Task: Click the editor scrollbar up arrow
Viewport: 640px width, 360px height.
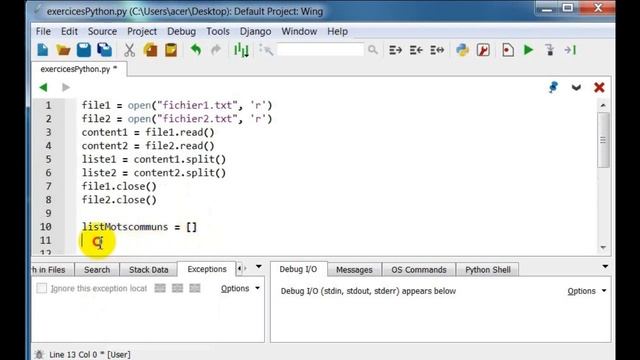Action: (x=603, y=105)
